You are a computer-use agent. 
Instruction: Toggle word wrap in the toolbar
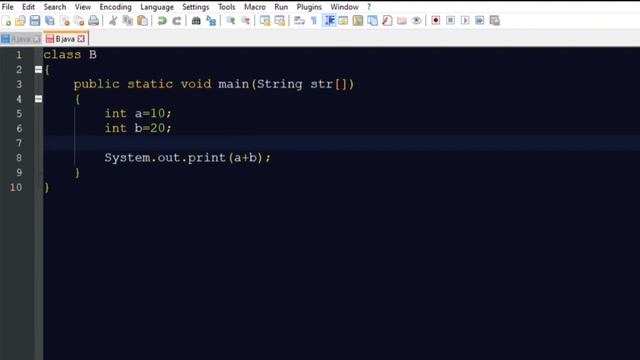click(x=299, y=20)
